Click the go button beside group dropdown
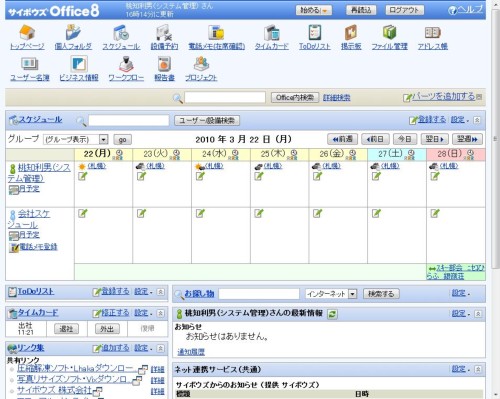Image resolution: width=500 pixels, height=399 pixels. click(x=122, y=140)
